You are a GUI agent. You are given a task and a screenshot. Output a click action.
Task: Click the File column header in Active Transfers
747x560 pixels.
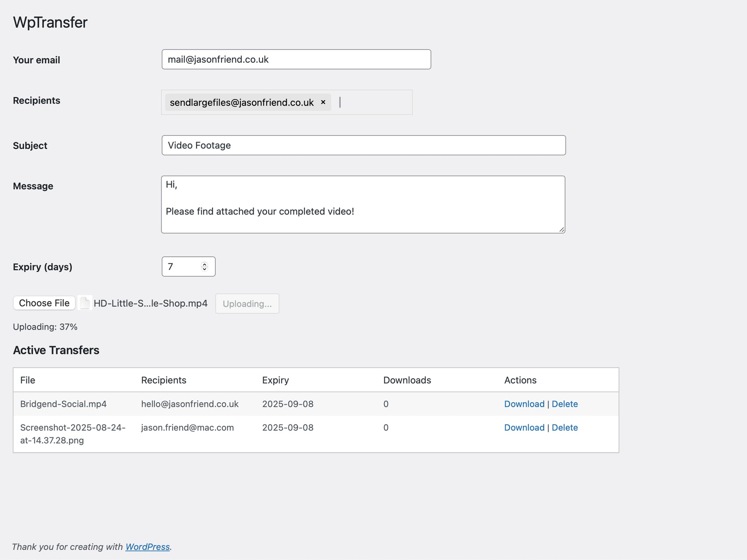[28, 380]
